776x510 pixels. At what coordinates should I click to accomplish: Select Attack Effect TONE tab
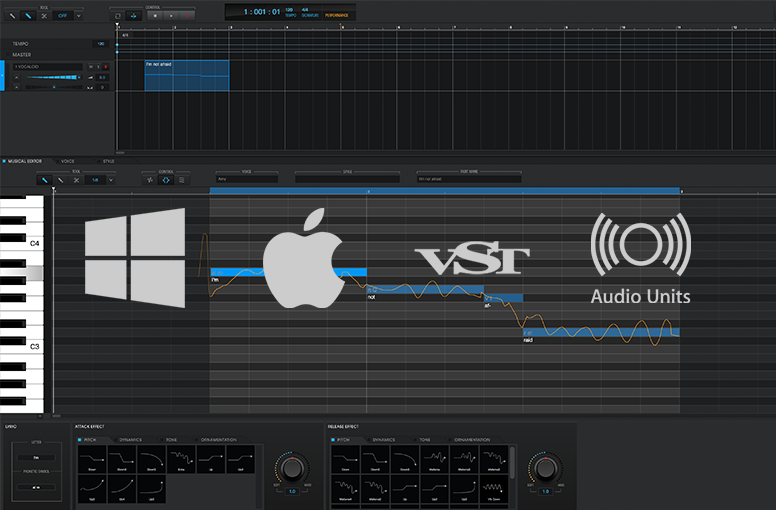click(169, 440)
